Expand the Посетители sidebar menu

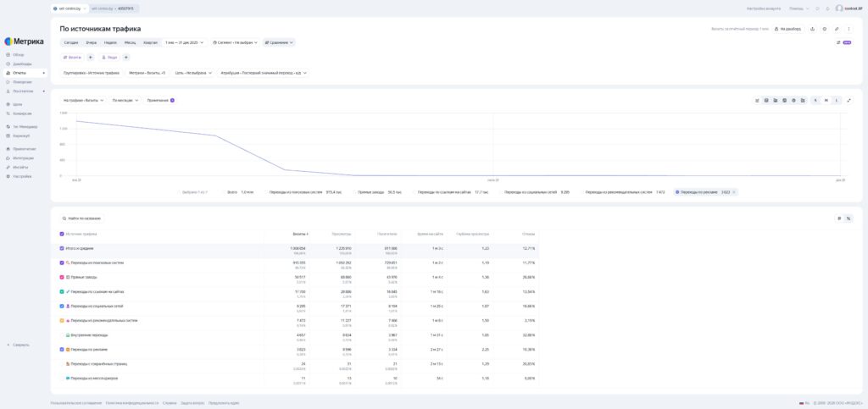[x=25, y=91]
